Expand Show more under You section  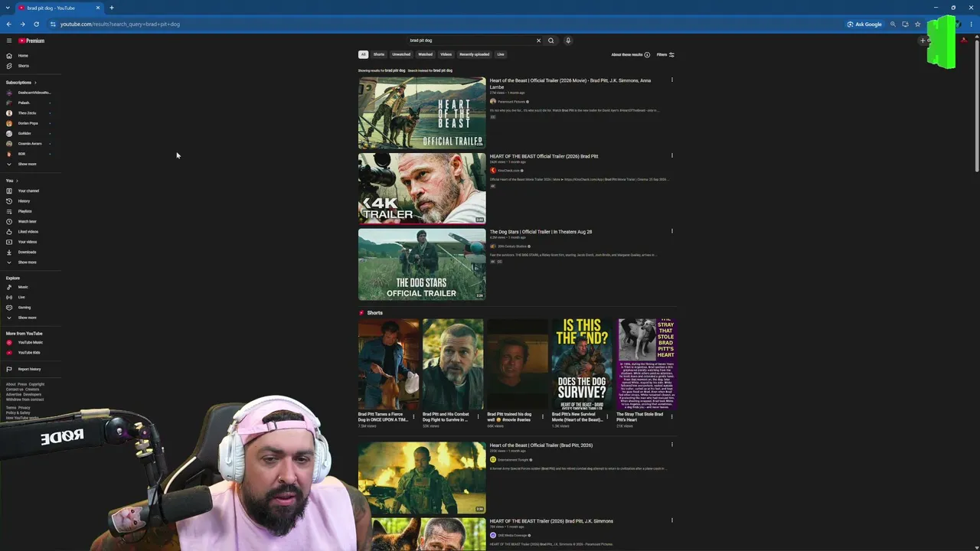(27, 262)
